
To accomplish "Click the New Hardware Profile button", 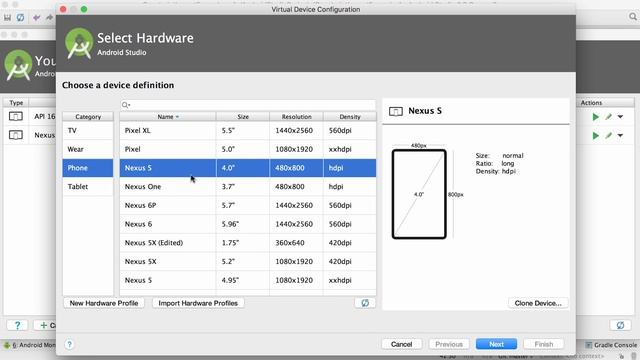I will click(x=104, y=303).
